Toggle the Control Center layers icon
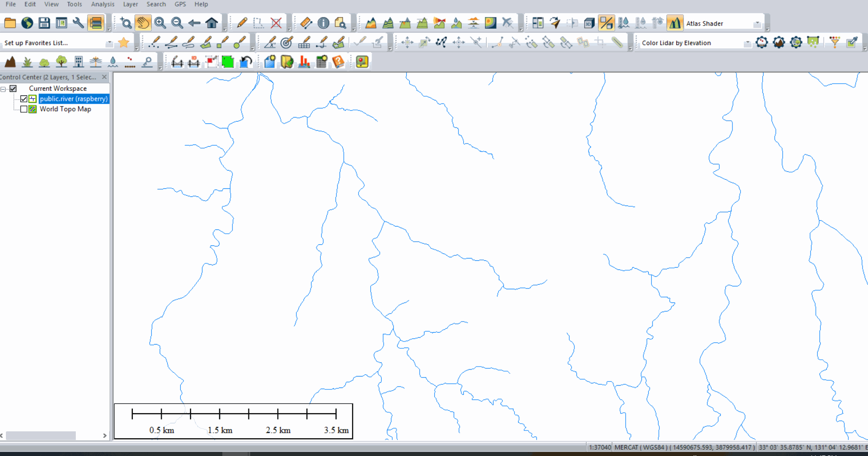Screen dimensions: 868x456 tap(96, 23)
